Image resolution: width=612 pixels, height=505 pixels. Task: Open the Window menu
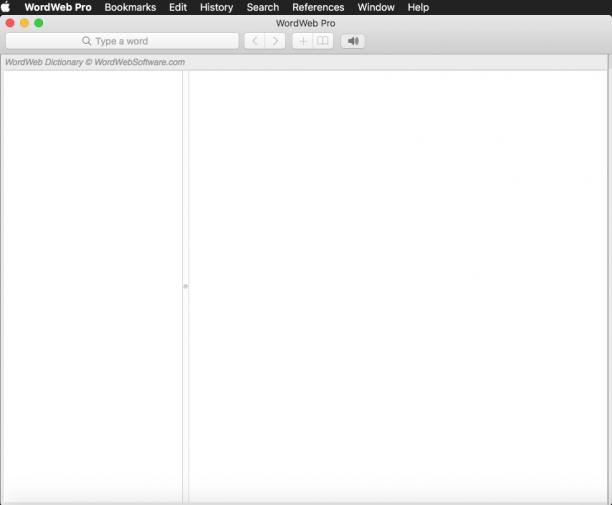coord(376,7)
